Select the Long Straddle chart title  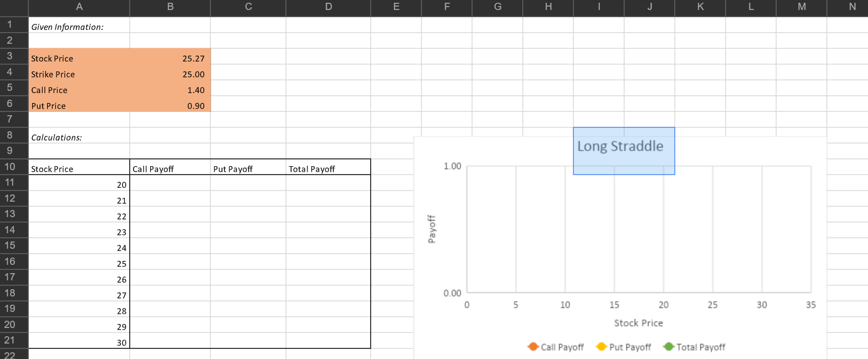[620, 146]
